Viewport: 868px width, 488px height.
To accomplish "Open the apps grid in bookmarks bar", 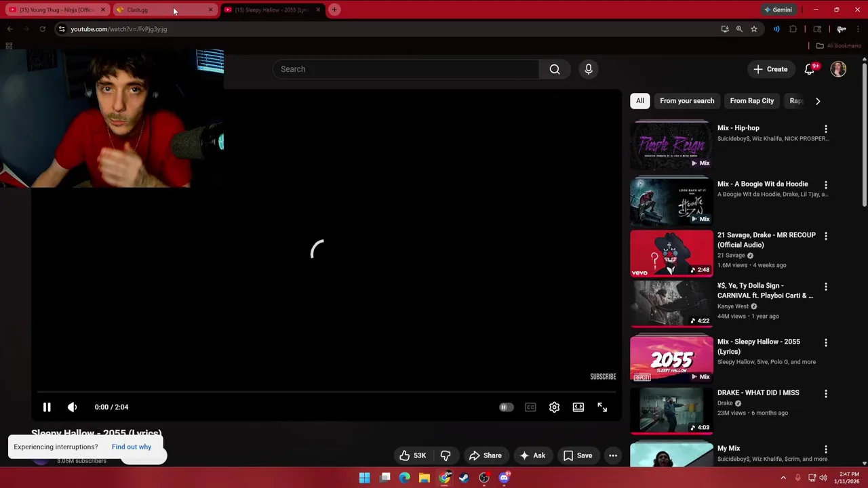I will tap(9, 46).
